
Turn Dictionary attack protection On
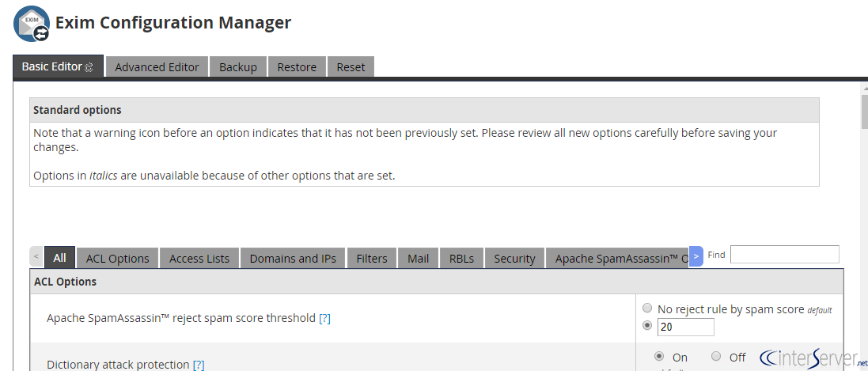coord(659,356)
